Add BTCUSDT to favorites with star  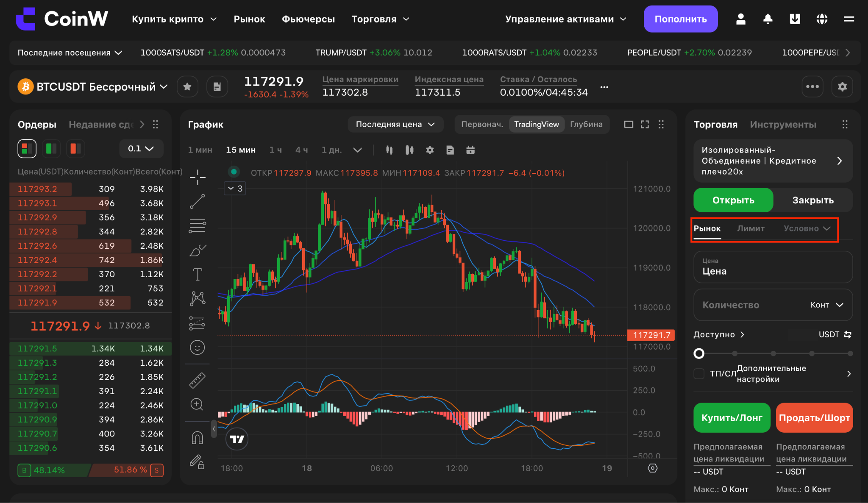tap(187, 87)
